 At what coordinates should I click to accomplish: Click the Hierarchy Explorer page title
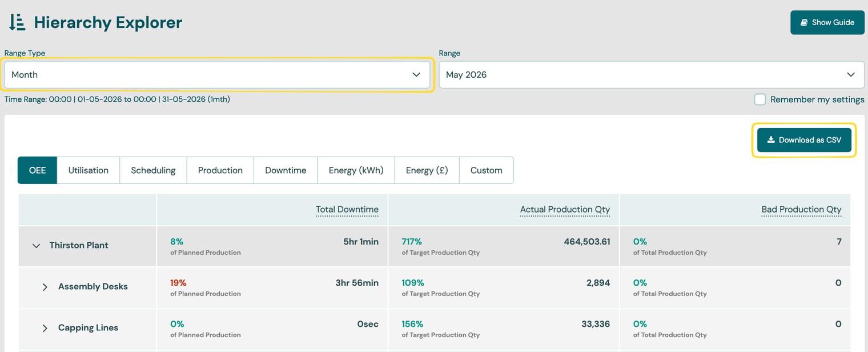(108, 22)
